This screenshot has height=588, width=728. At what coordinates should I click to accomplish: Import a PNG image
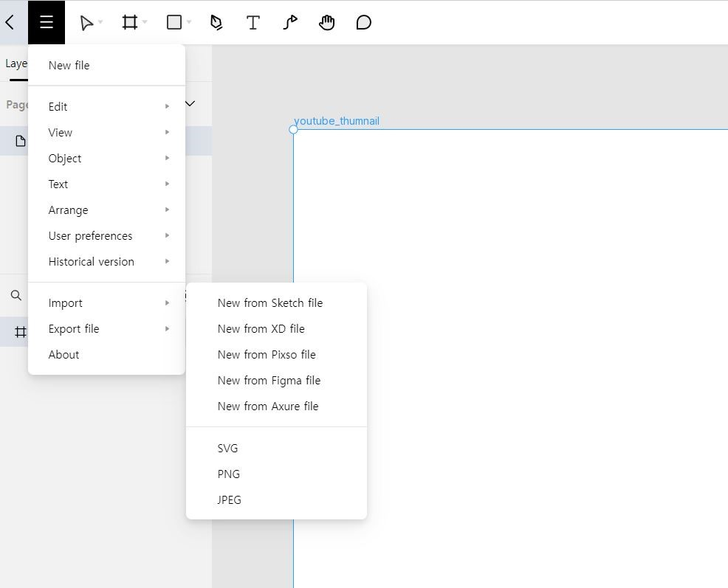point(276,474)
